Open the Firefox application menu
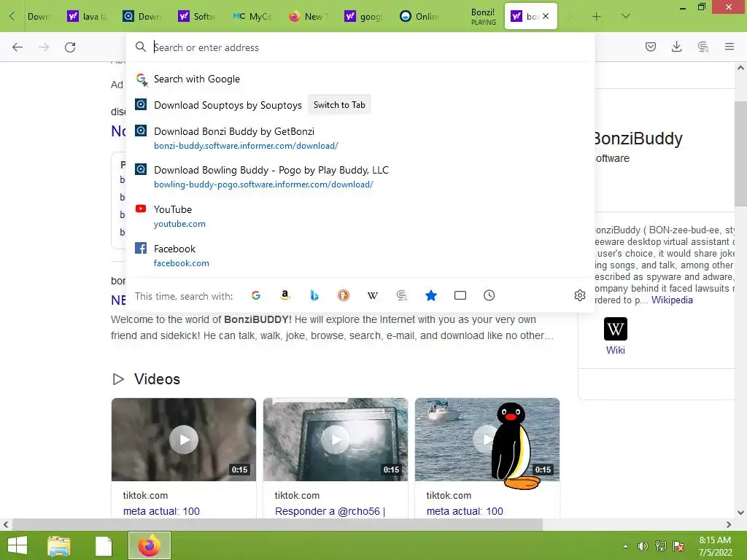The width and height of the screenshot is (747, 560). click(x=729, y=47)
